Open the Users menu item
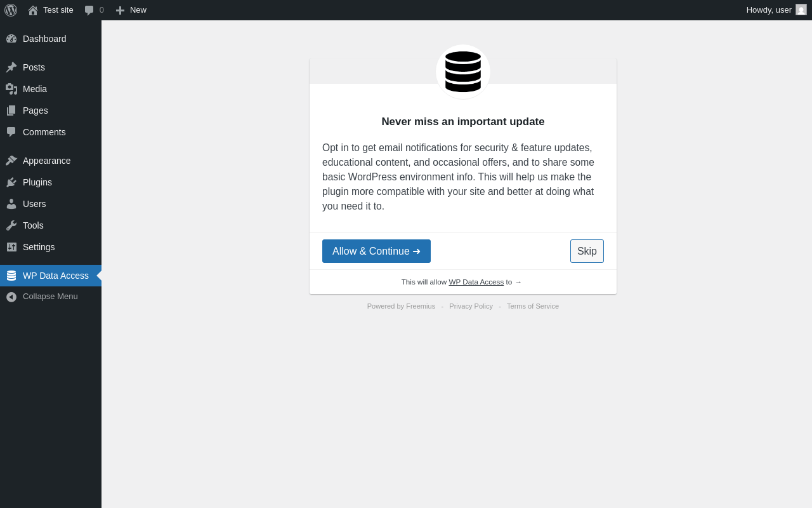This screenshot has height=508, width=812. [x=34, y=204]
